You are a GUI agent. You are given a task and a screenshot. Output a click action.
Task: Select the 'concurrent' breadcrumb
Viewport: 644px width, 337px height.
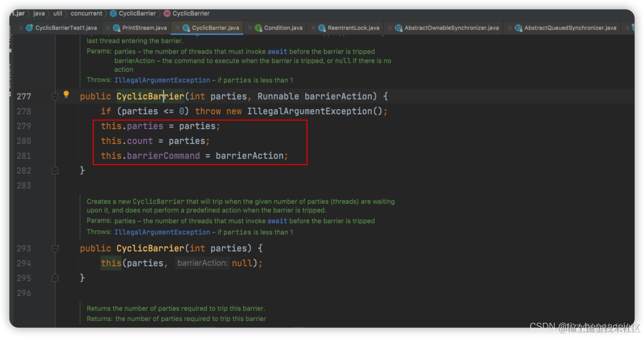[x=87, y=13]
